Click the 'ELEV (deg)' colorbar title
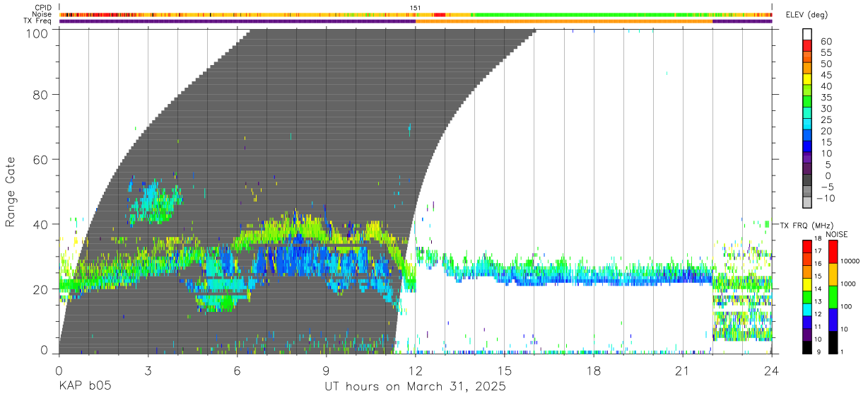The width and height of the screenshot is (868, 401). (807, 16)
